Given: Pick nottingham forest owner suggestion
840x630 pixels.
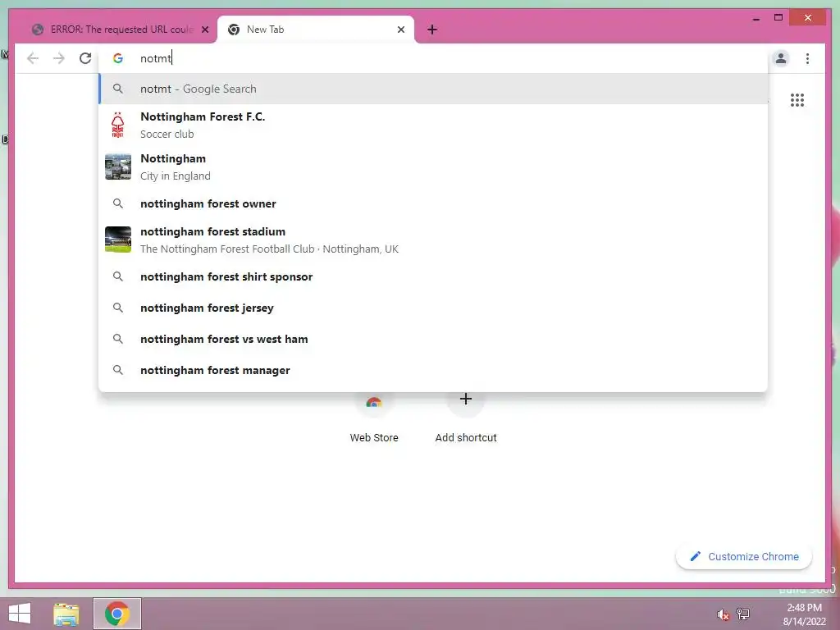Looking at the screenshot, I should tap(433, 203).
